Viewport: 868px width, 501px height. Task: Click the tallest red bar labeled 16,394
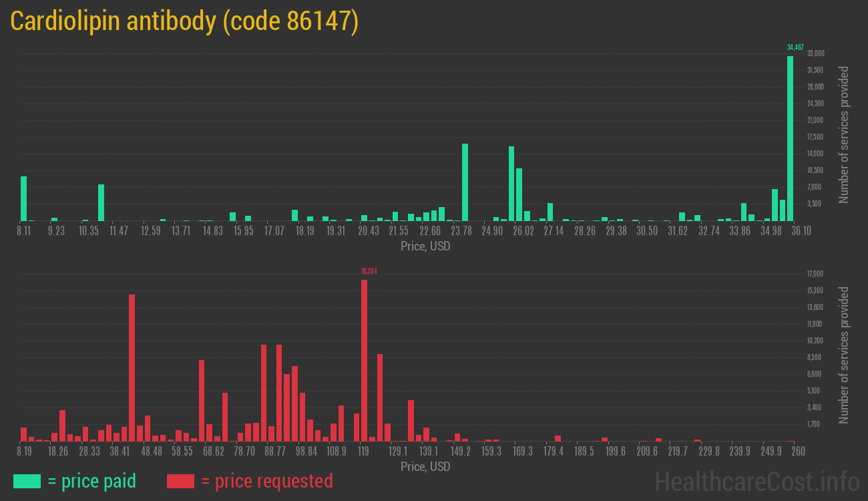[364, 361]
